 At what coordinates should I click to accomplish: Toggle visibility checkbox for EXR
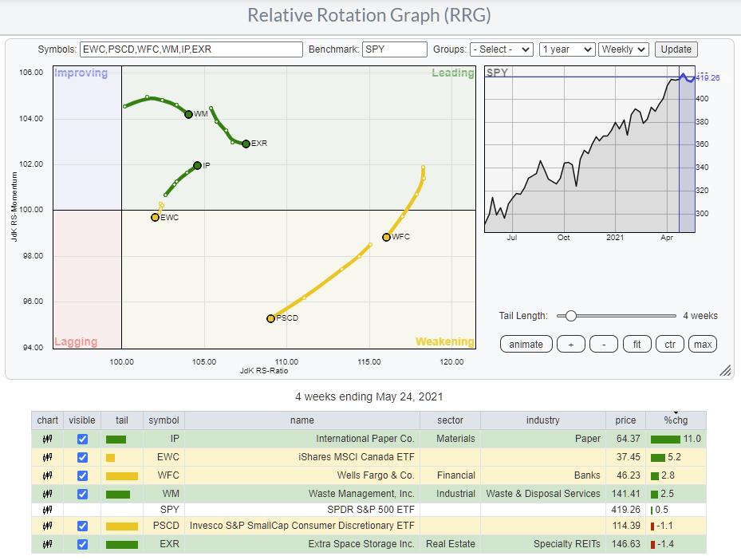point(82,544)
